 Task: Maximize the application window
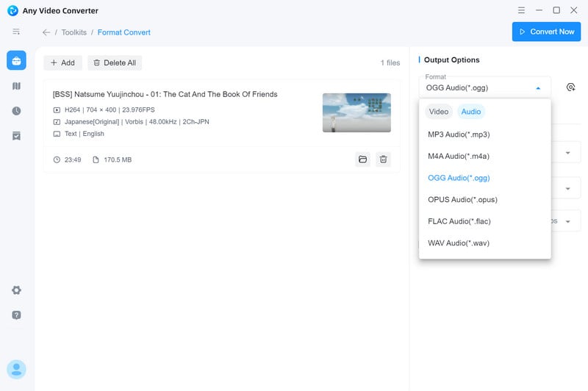click(x=556, y=10)
